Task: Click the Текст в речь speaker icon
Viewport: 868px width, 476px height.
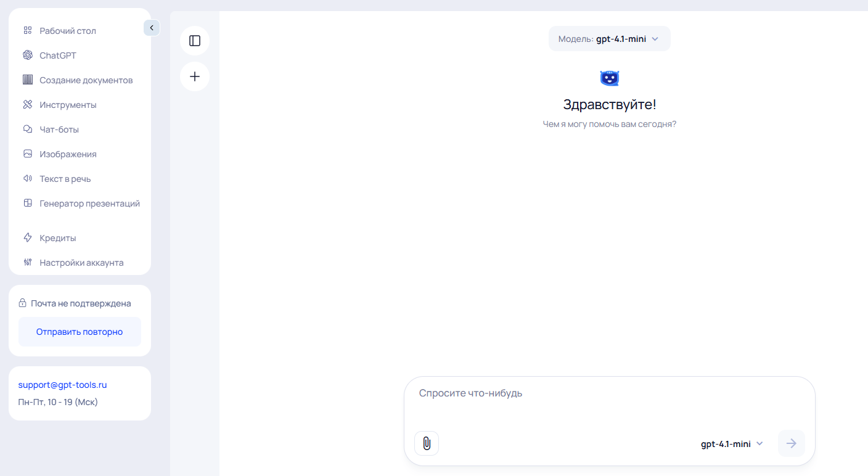Action: [x=28, y=179]
